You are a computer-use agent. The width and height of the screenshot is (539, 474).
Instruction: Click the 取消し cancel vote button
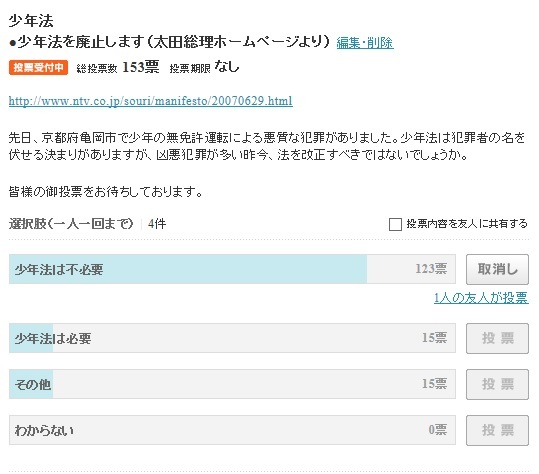[497, 269]
